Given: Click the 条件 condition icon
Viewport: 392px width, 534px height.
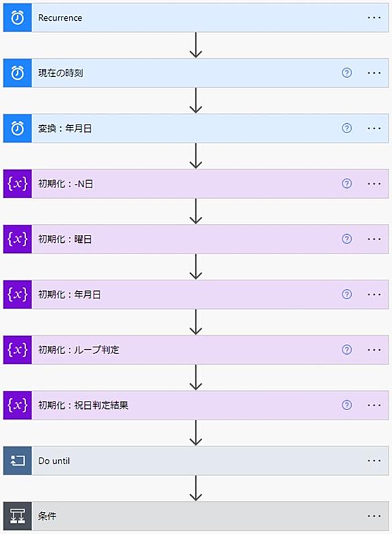Looking at the screenshot, I should (17, 516).
